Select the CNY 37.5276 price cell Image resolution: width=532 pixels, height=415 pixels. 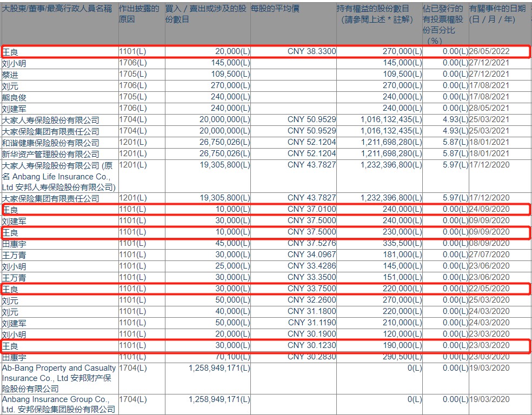coord(311,243)
